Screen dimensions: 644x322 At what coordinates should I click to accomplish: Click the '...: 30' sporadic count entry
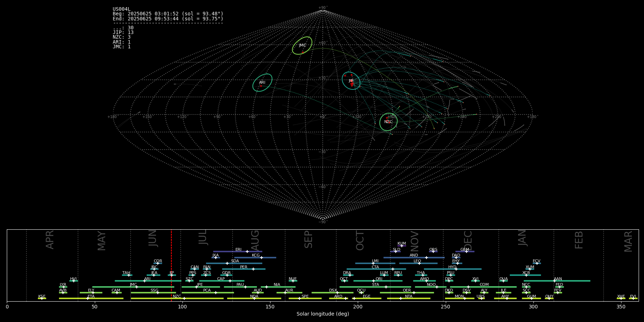(123, 28)
